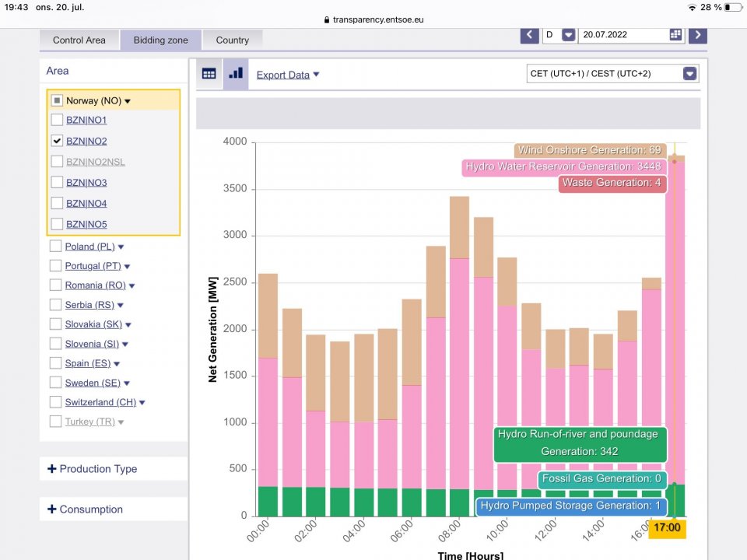Click the lock icon in address bar
Screen dimensions: 747x560
point(326,20)
